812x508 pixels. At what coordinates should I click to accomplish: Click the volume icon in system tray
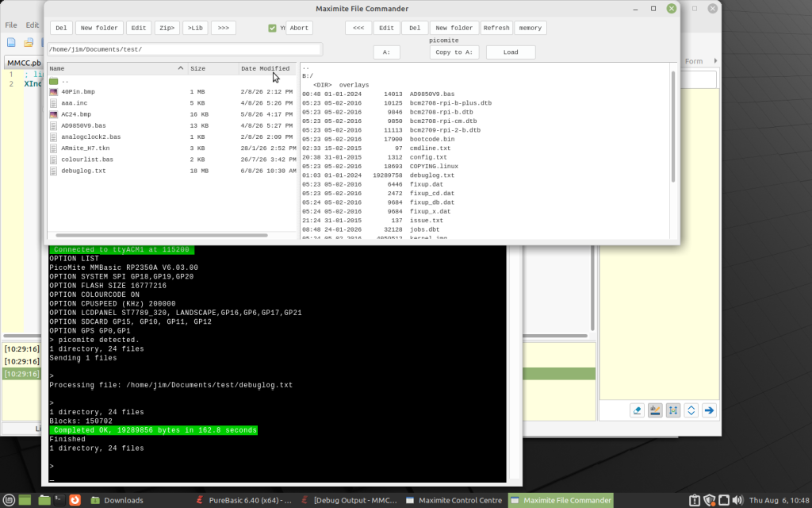click(x=737, y=500)
